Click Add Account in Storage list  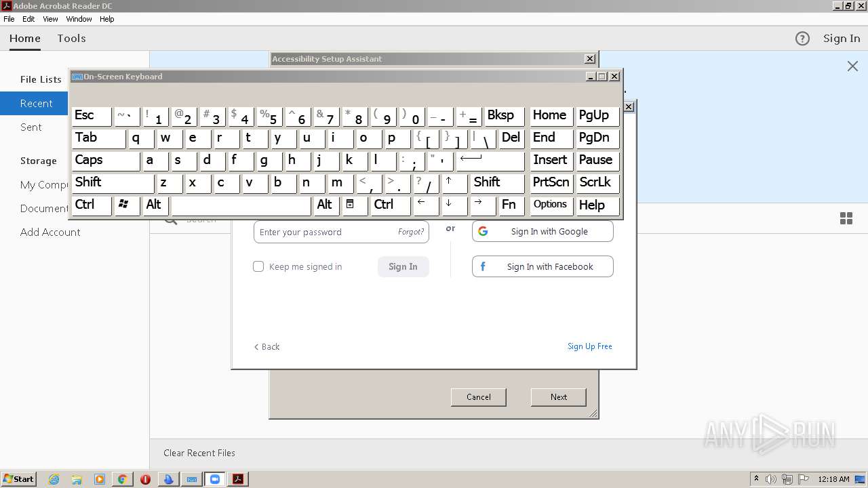[50, 232]
